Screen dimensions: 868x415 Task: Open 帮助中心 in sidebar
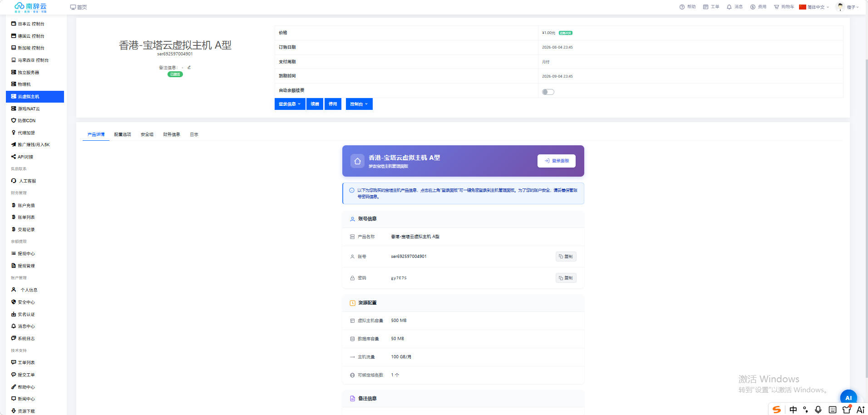click(x=35, y=387)
